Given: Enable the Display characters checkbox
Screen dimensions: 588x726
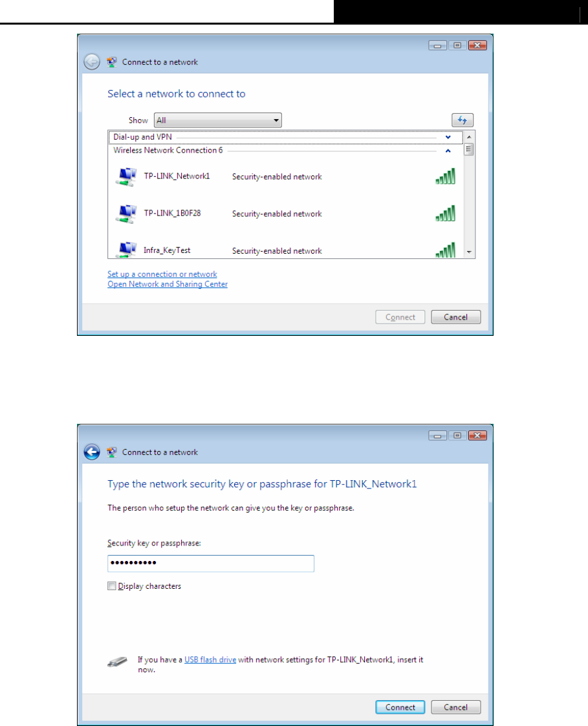Looking at the screenshot, I should [x=111, y=586].
